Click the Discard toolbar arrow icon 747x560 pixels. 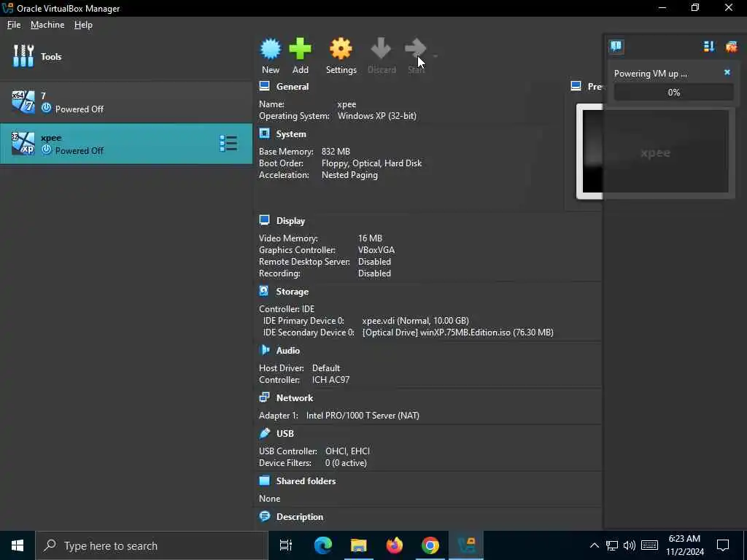tap(381, 49)
